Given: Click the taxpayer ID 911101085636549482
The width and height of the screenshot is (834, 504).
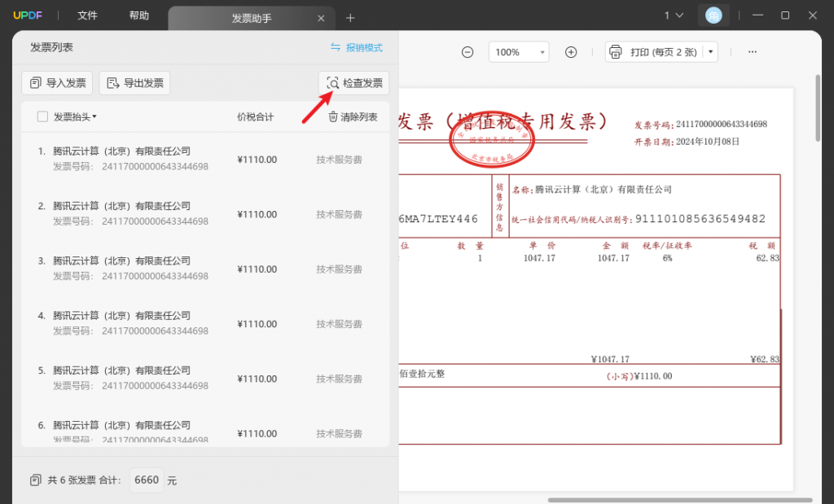Looking at the screenshot, I should coord(700,219).
